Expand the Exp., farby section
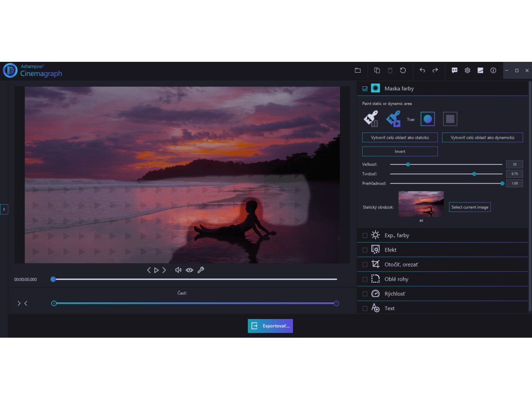Viewport: 532px width, 399px height. click(x=396, y=235)
